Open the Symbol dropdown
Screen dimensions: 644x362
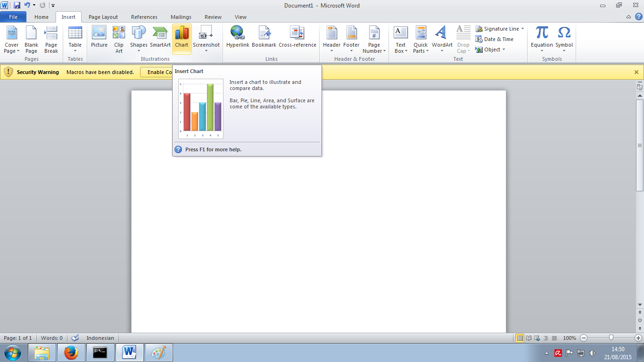click(564, 40)
